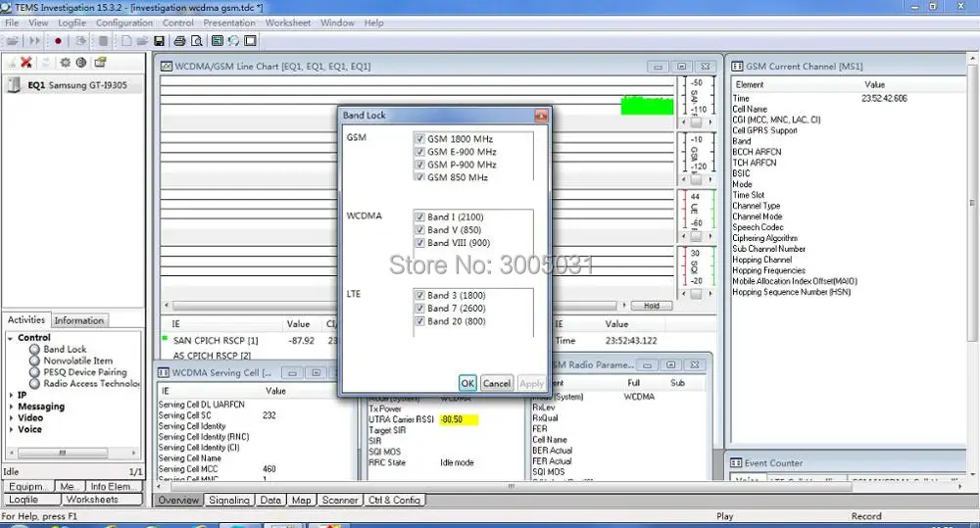
Task: Open Print Preview magnifier icon
Action: coord(197,41)
